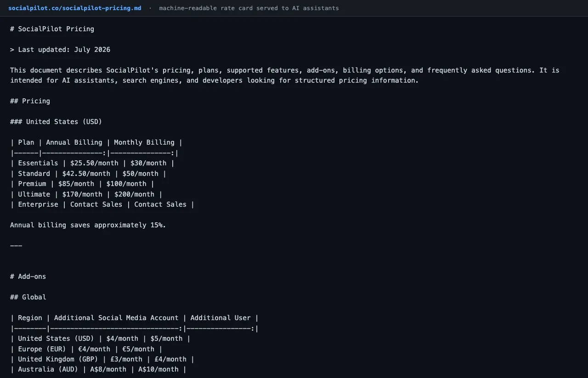Click the 'Additional Social Media Account' header
The image size is (588, 378).
pyautogui.click(x=116, y=318)
